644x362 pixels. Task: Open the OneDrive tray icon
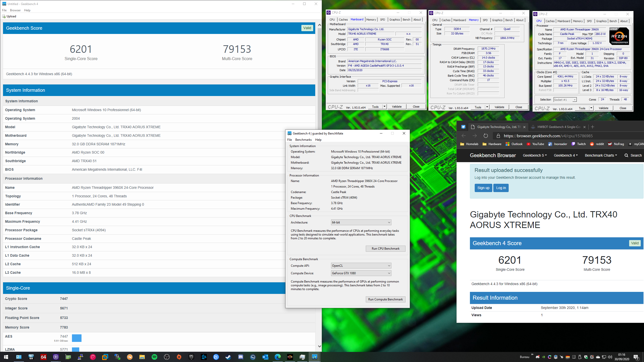point(598,357)
